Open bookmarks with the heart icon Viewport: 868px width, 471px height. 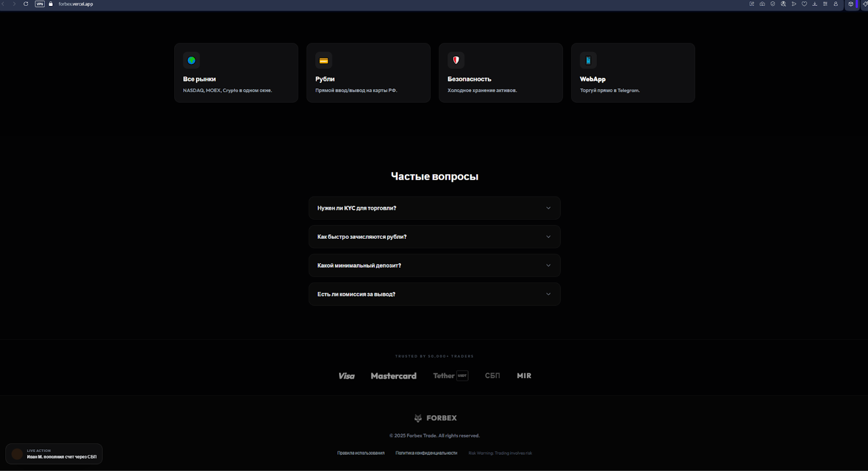click(804, 4)
